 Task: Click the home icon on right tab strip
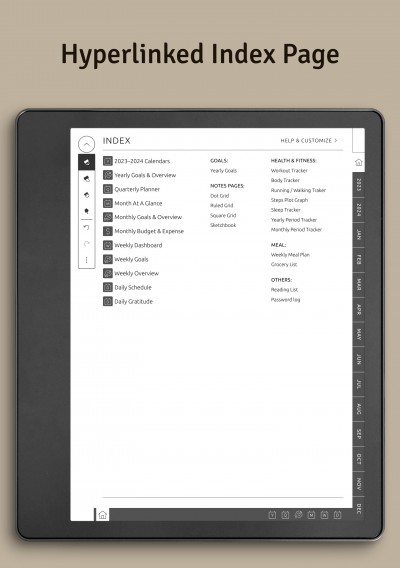click(358, 162)
